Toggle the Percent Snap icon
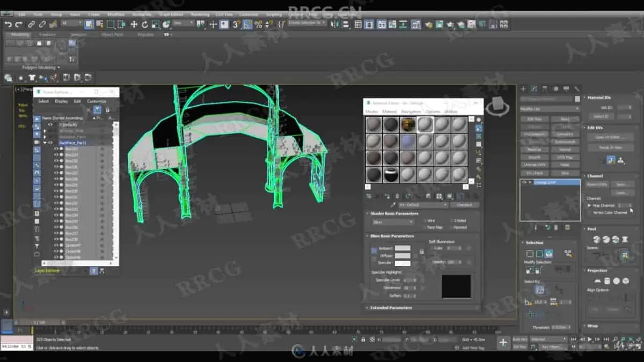 pyautogui.click(x=258, y=24)
